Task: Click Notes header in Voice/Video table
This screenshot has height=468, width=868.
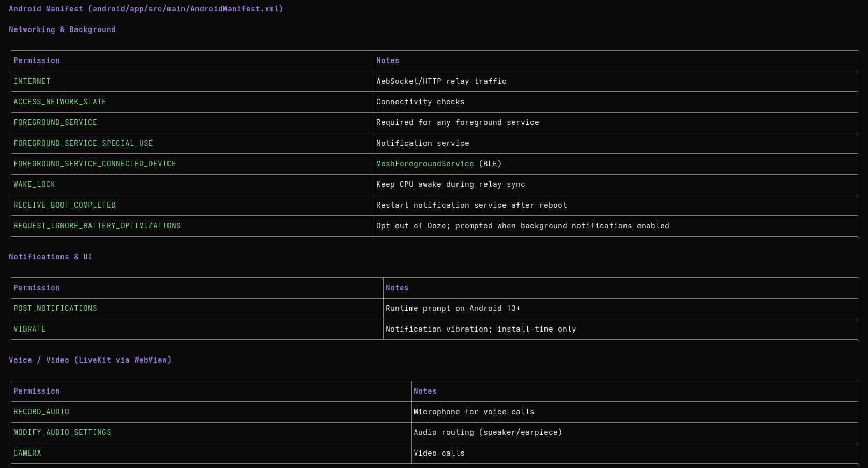Action: pos(425,391)
